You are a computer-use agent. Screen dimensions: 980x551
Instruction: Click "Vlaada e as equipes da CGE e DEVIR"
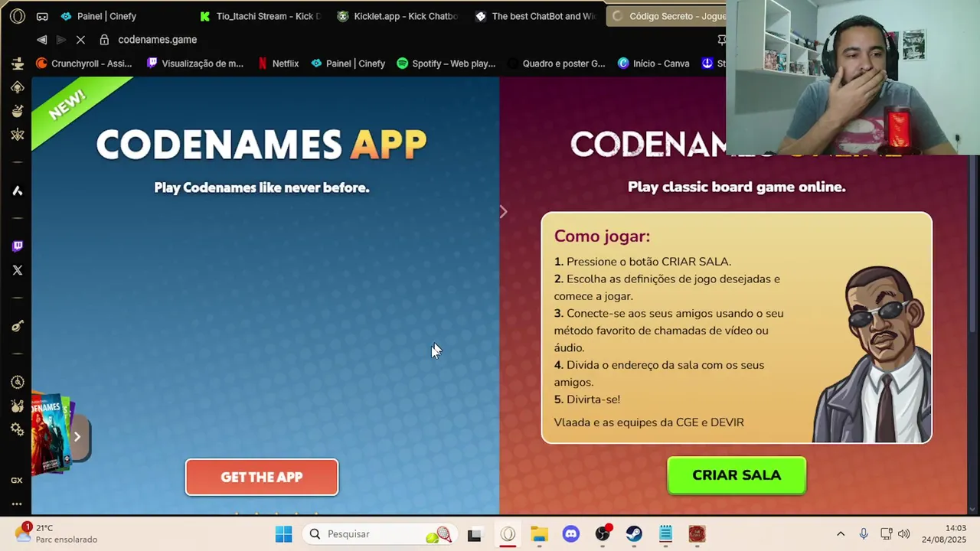(648, 422)
